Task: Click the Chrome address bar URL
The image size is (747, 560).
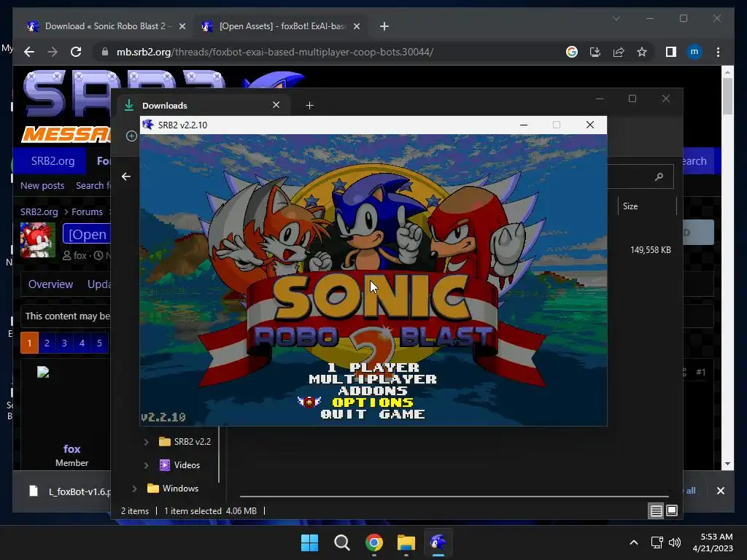Action: [275, 52]
